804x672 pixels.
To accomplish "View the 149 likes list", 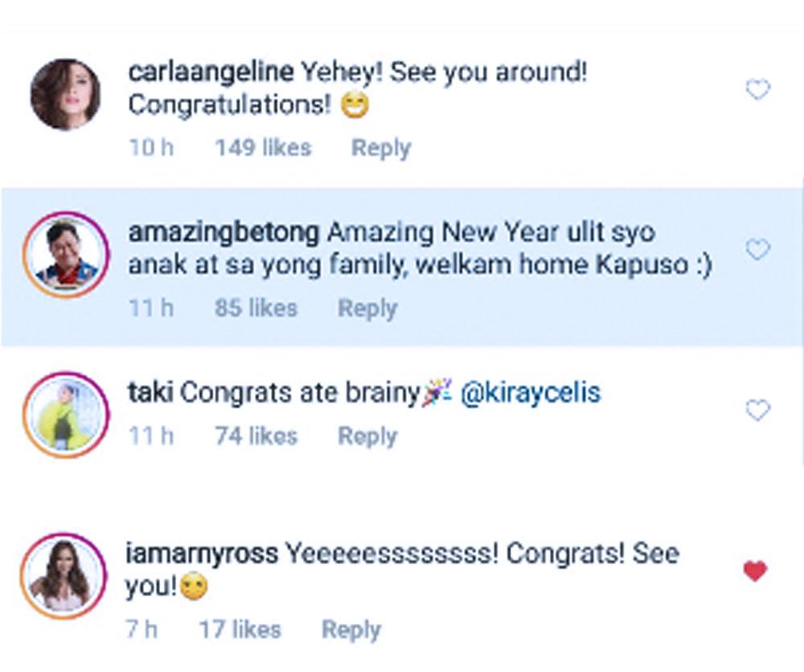I will pos(263,148).
